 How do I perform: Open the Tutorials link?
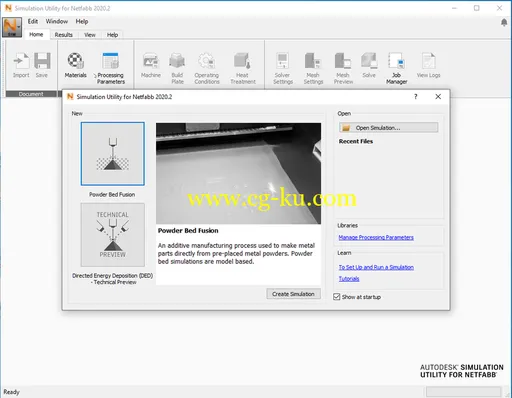(349, 279)
